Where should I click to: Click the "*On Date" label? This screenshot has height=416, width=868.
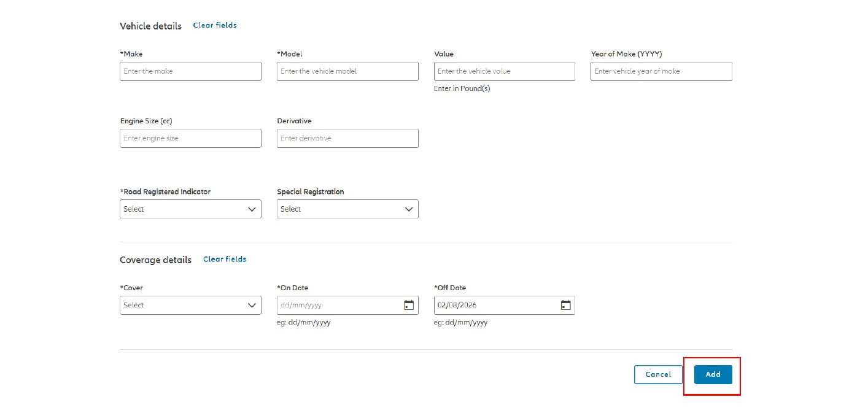(293, 288)
